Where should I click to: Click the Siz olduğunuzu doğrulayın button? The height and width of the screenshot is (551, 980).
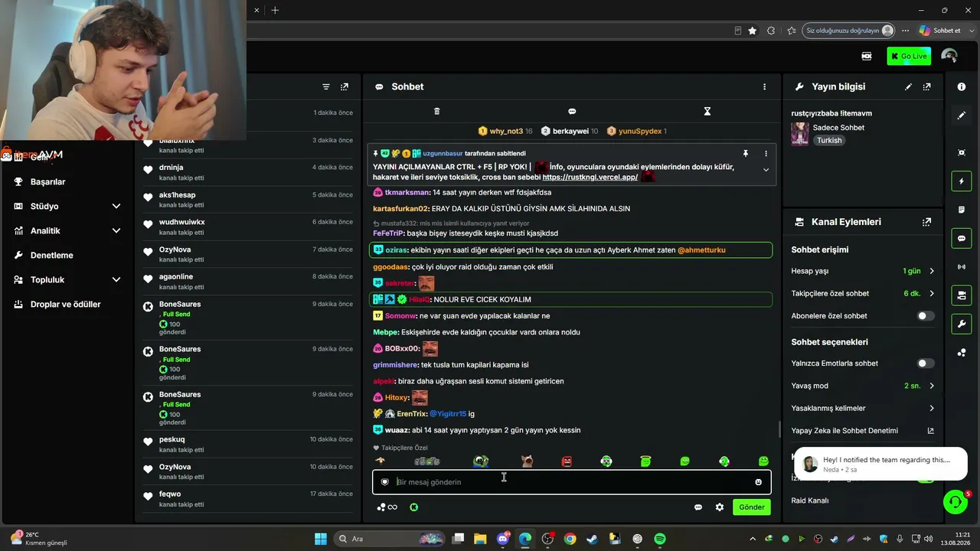coord(849,31)
